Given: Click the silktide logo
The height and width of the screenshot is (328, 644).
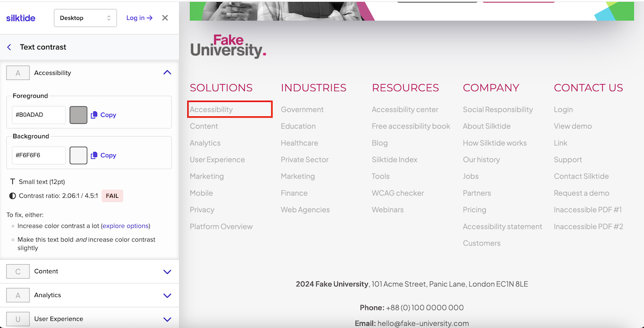Looking at the screenshot, I should [20, 18].
